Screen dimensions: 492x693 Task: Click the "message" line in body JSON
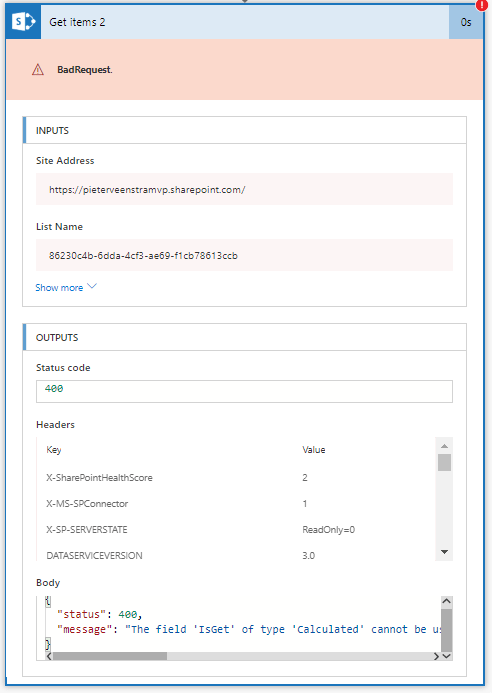[x=249, y=629]
